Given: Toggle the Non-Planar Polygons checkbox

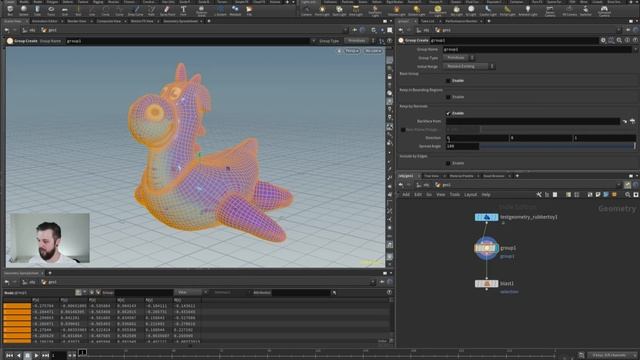Looking at the screenshot, I should point(403,130).
